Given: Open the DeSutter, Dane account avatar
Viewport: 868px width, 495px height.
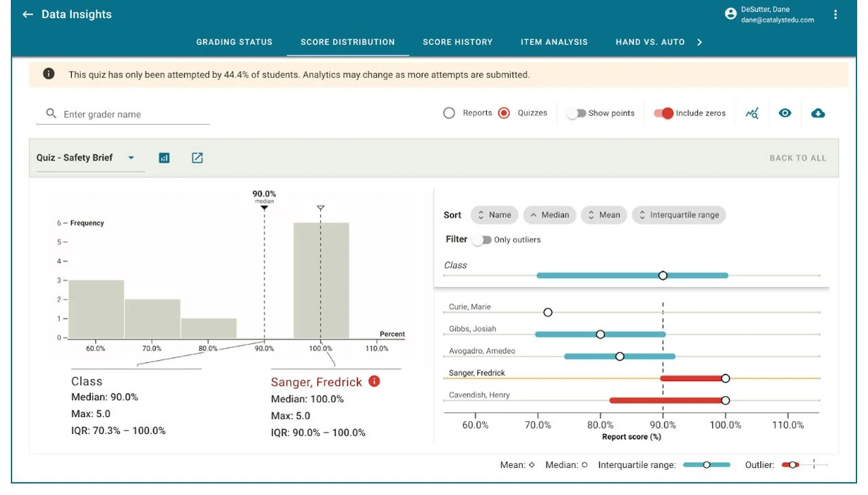Looking at the screenshot, I should pyautogui.click(x=730, y=13).
